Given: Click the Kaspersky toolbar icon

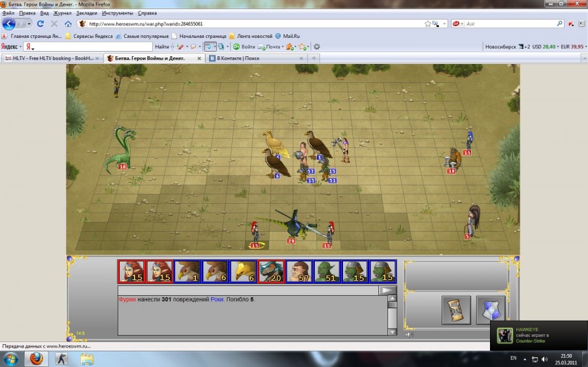Looking at the screenshot, I should 571,24.
